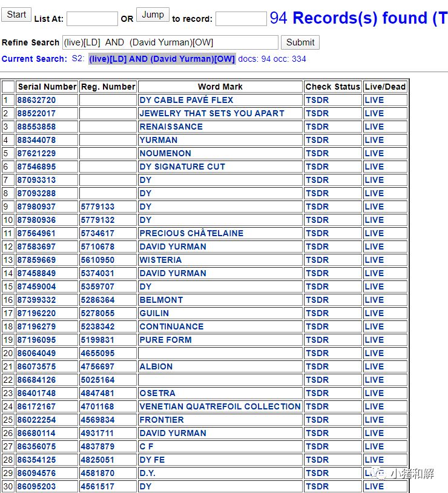Screen dimensions: 448x493
Task: Check TSDR status for WISTERIA row
Action: (317, 260)
